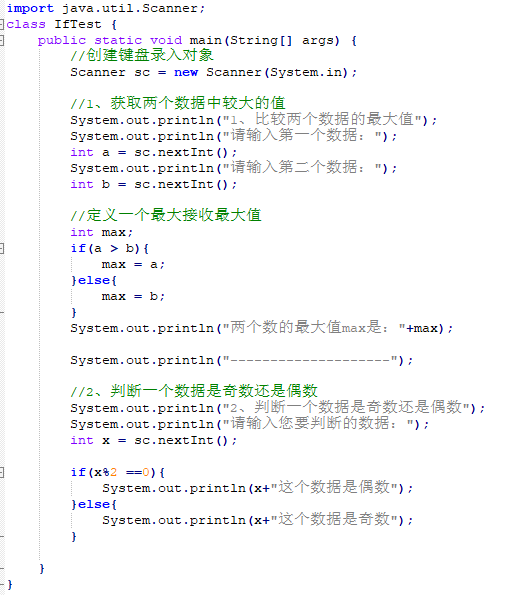
Task: Click the comment //1、获取两个数据中较大的值
Action: (178, 103)
